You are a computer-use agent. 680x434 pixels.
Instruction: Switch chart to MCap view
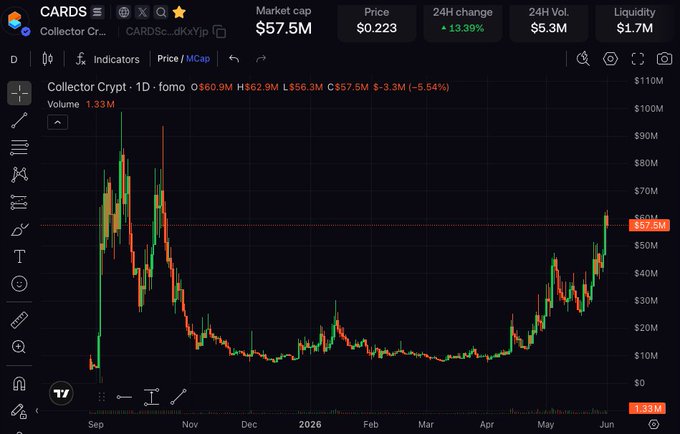198,59
